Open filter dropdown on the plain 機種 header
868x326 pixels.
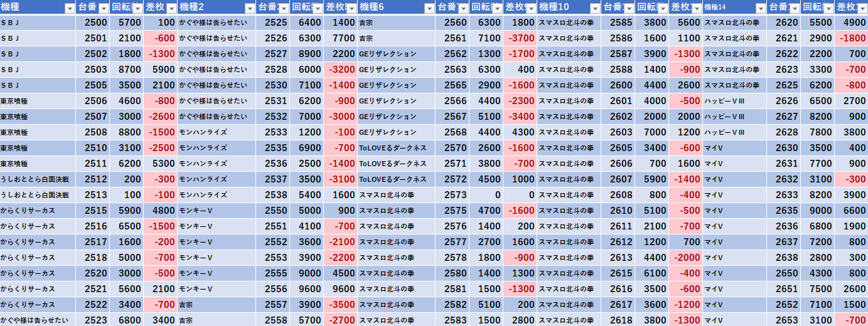[70, 8]
